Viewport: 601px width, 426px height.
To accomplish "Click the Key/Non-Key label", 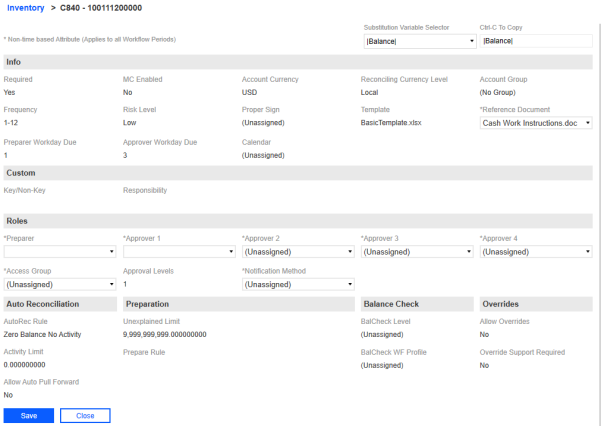I will [x=25, y=191].
